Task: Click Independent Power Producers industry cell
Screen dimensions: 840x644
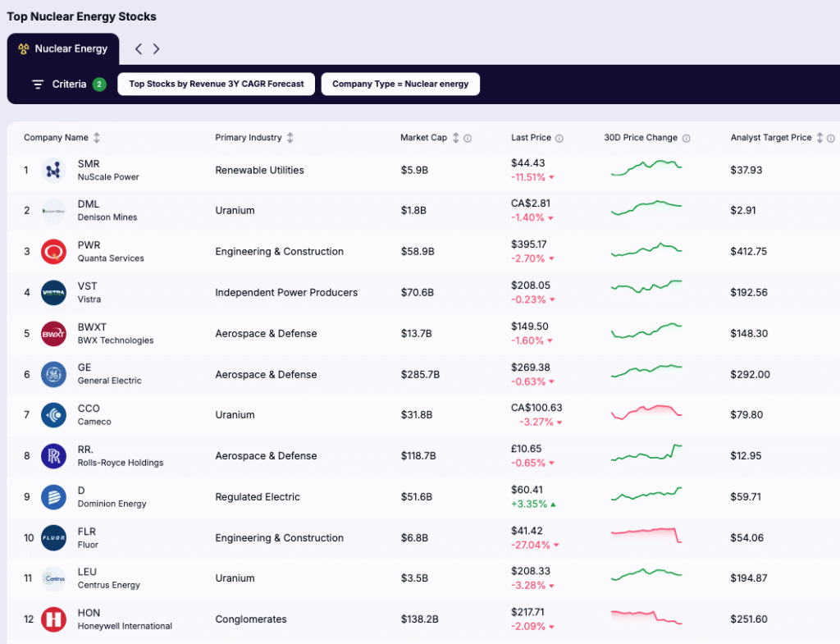Action: pos(286,293)
